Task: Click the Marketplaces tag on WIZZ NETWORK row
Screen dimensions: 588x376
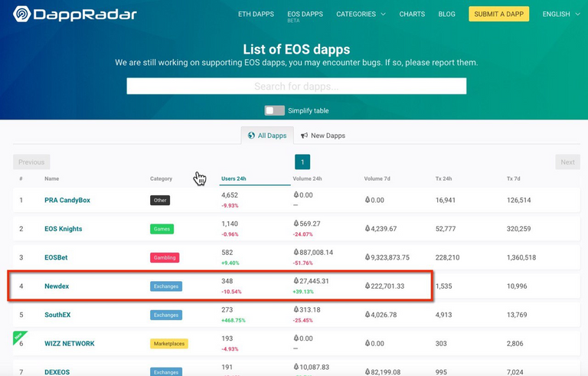Action: click(x=168, y=344)
